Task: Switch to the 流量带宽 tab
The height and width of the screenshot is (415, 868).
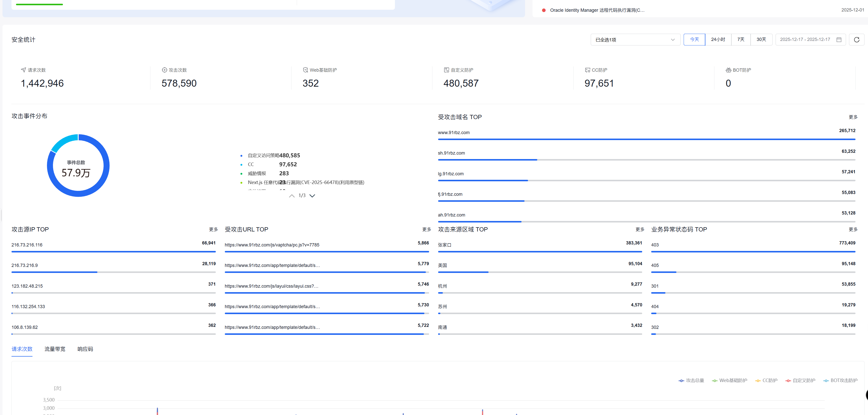Action: pyautogui.click(x=55, y=349)
